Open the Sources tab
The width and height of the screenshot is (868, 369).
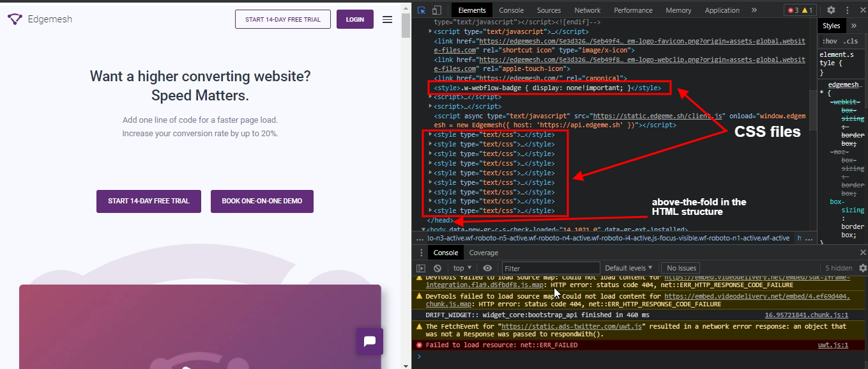549,10
